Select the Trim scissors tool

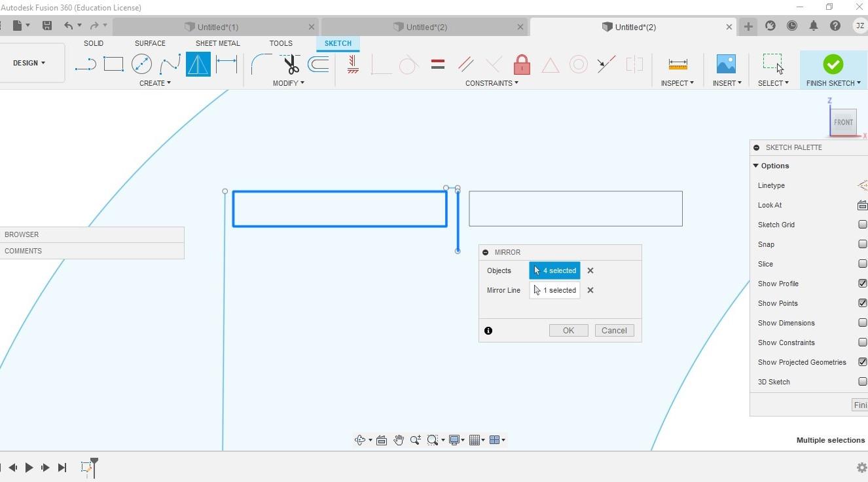[x=290, y=64]
